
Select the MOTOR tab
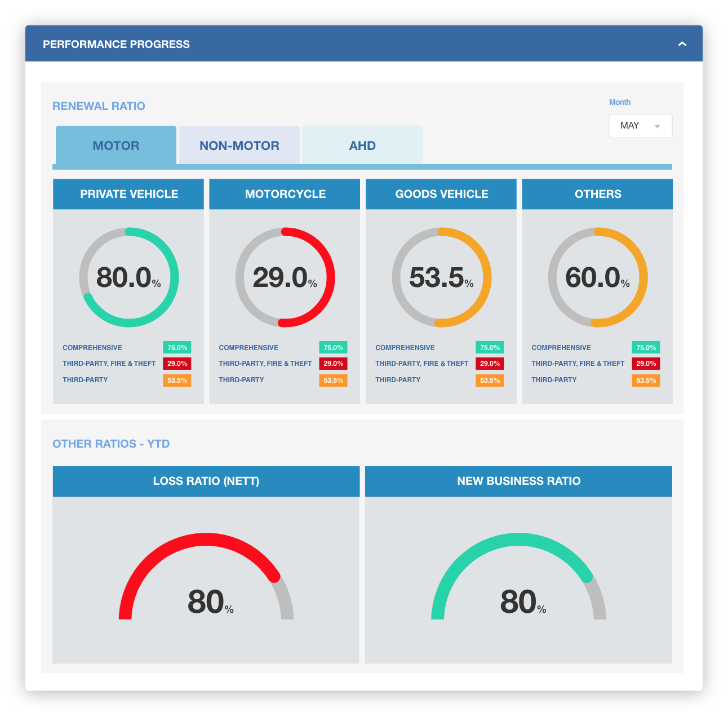click(x=116, y=145)
